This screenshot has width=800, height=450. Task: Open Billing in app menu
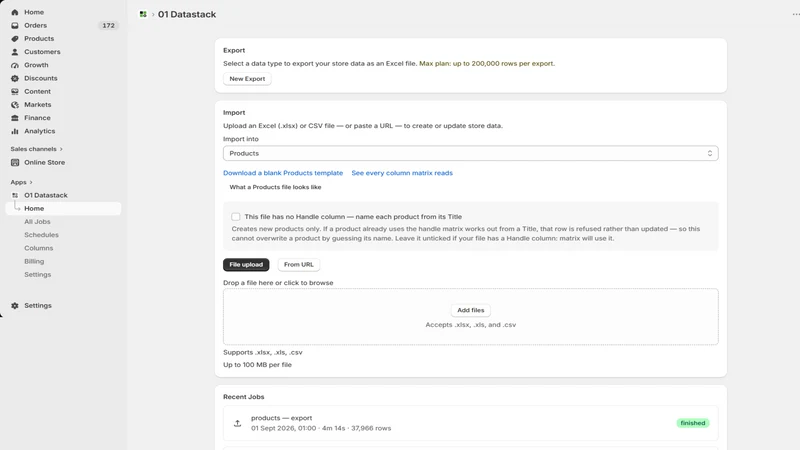(x=34, y=262)
